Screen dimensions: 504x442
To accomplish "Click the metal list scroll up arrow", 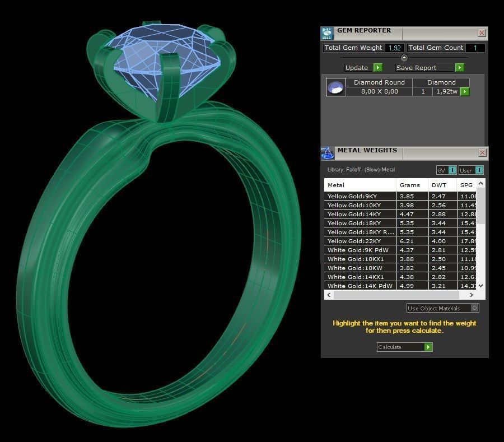I will (480, 184).
